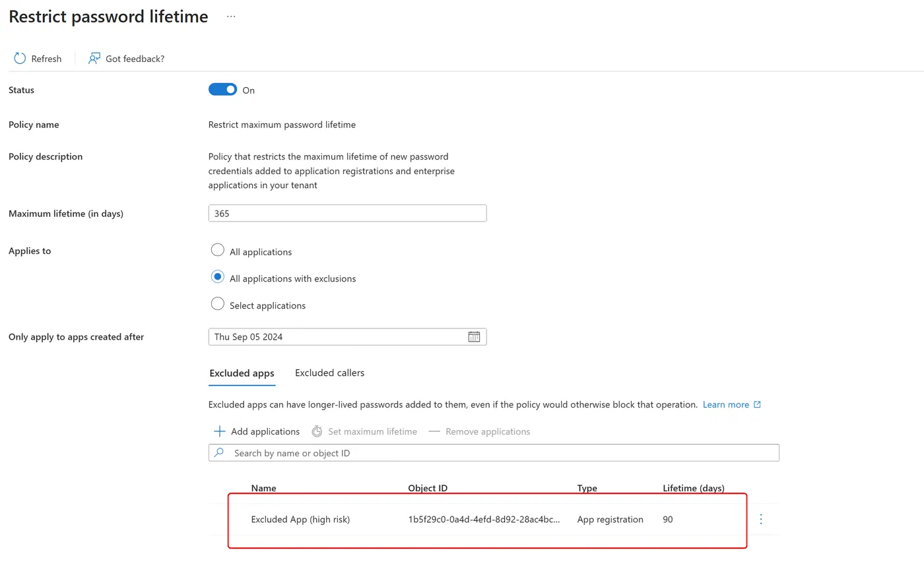Choose the Select applications radio button
This screenshot has height=583, width=924.
tap(217, 304)
